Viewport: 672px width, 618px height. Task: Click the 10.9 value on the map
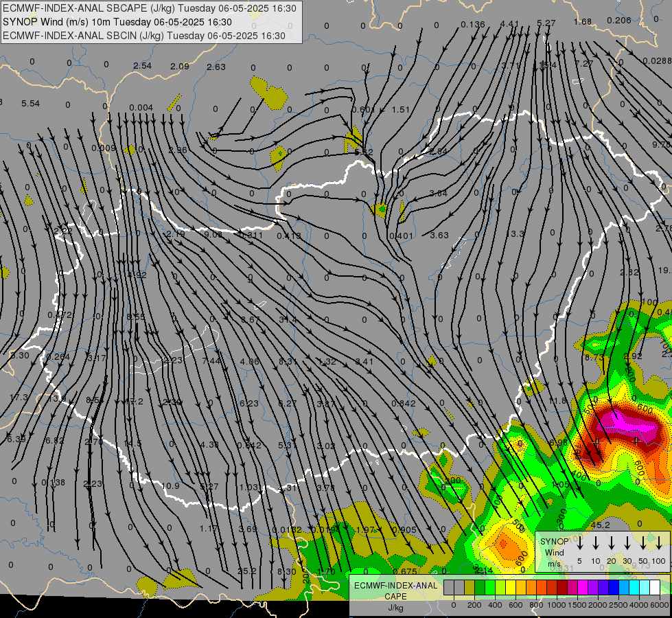point(170,486)
